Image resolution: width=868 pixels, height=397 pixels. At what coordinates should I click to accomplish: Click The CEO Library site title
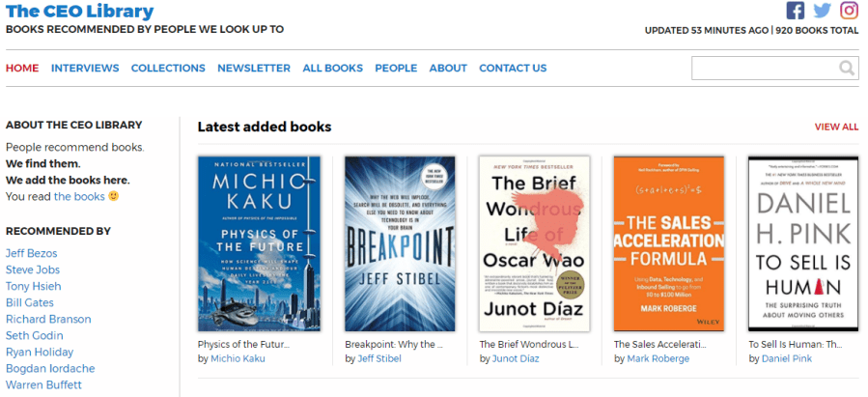[x=79, y=12]
